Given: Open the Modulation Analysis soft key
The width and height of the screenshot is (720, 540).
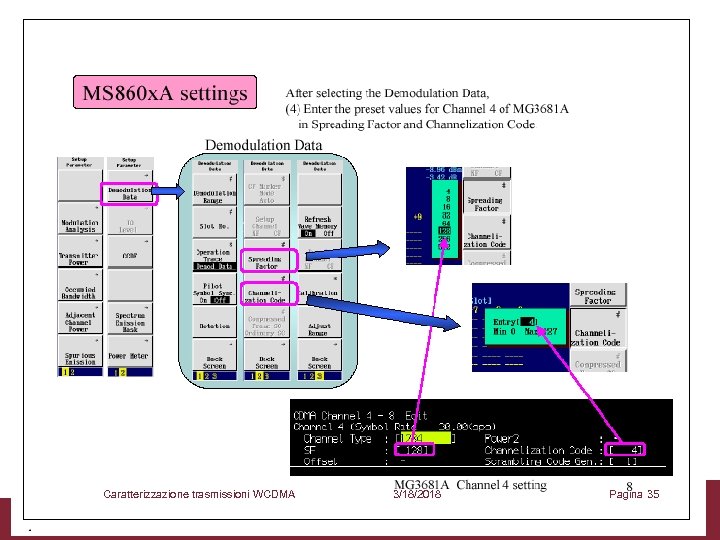Looking at the screenshot, I should coord(80,220).
